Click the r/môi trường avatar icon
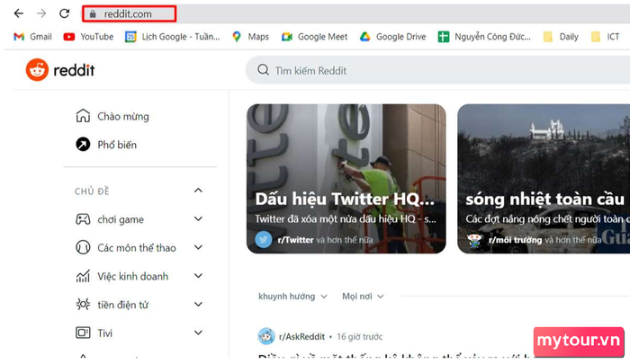 [x=474, y=240]
